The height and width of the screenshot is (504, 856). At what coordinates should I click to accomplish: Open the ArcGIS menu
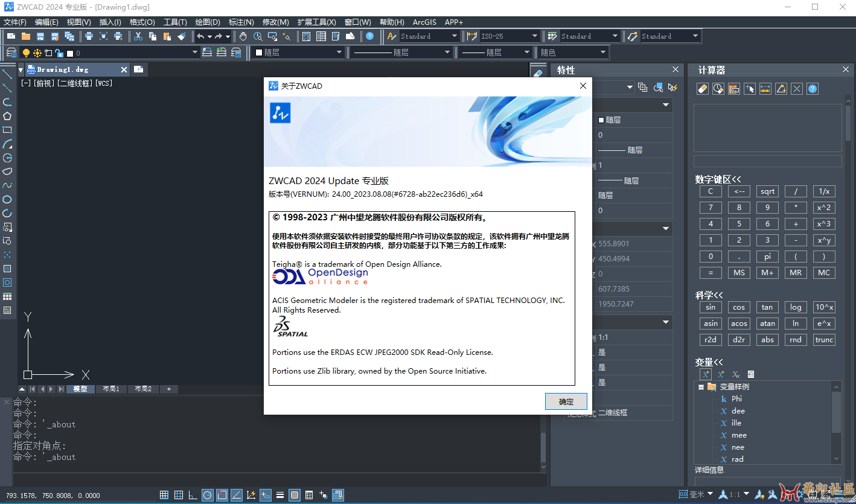pyautogui.click(x=424, y=22)
